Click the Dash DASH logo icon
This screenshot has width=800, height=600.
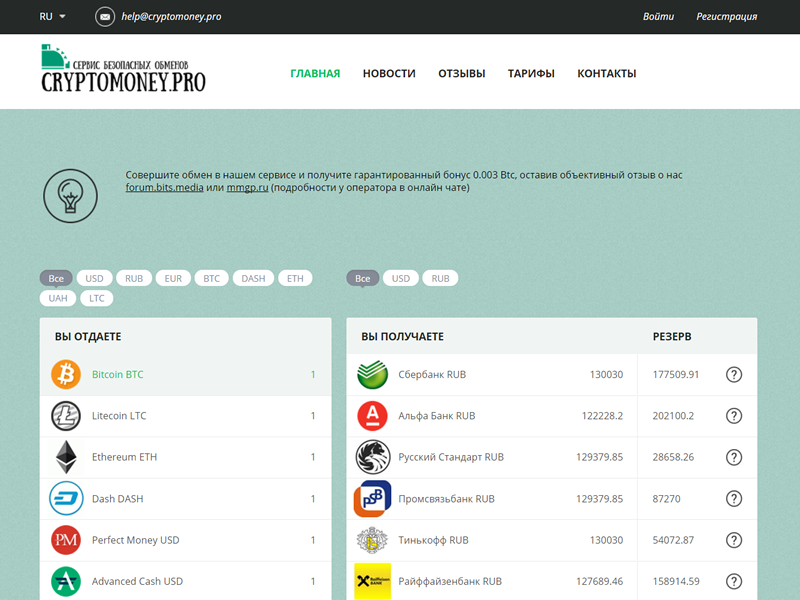(x=66, y=498)
